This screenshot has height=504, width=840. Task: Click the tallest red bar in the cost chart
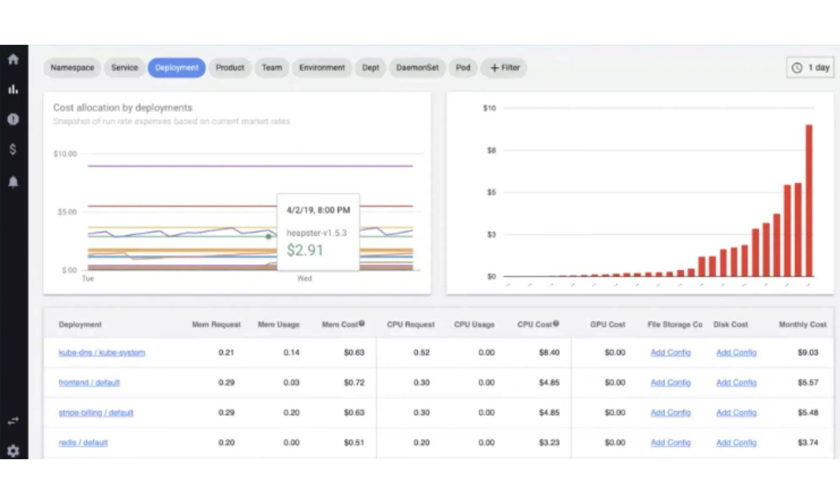(x=809, y=196)
